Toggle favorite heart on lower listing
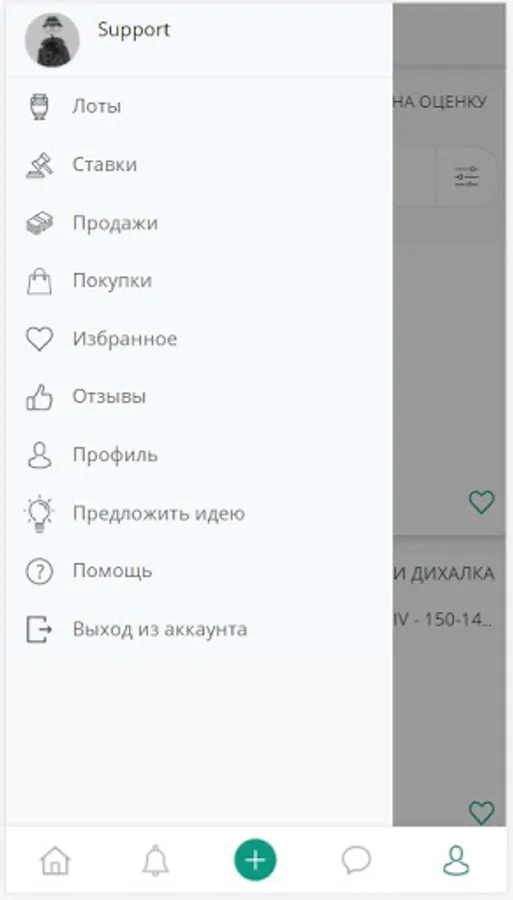 (481, 812)
